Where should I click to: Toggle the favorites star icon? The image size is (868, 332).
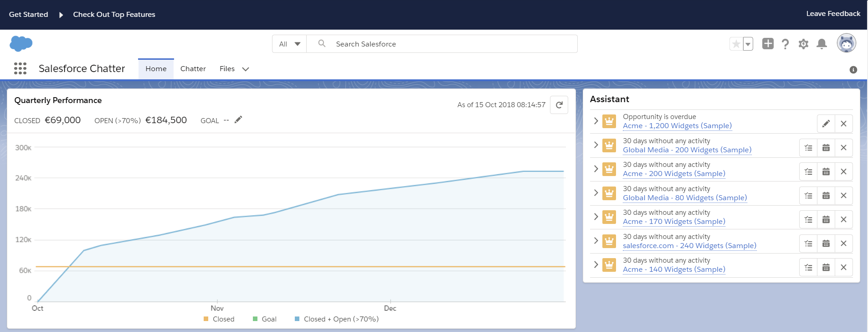click(736, 44)
